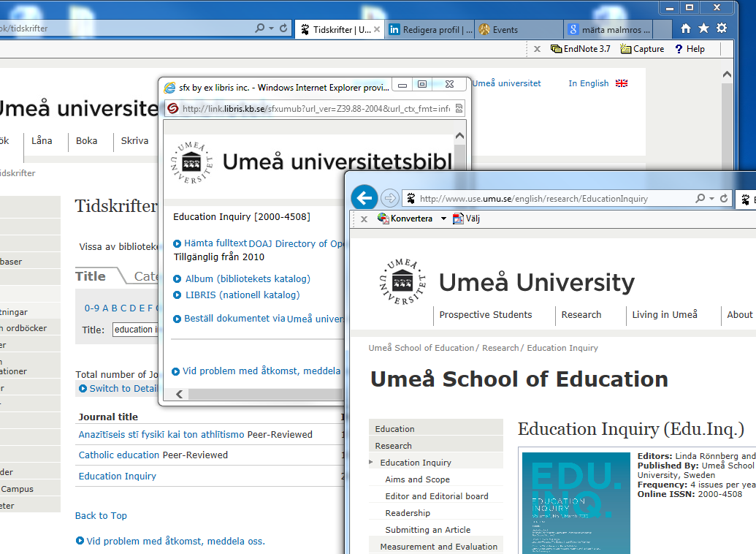The height and width of the screenshot is (554, 756).
Task: Click Umeå School of Education breadcrumb
Action: [421, 348]
